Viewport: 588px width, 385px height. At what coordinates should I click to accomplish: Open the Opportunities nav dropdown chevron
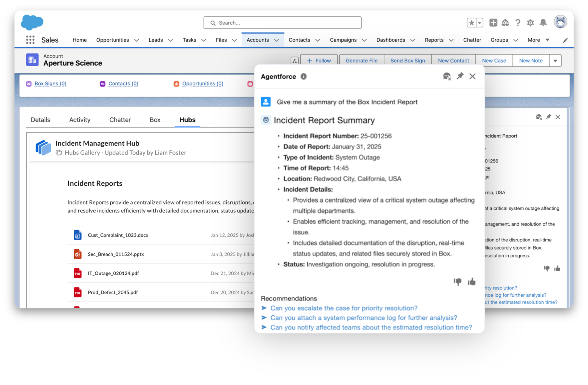pyautogui.click(x=136, y=40)
